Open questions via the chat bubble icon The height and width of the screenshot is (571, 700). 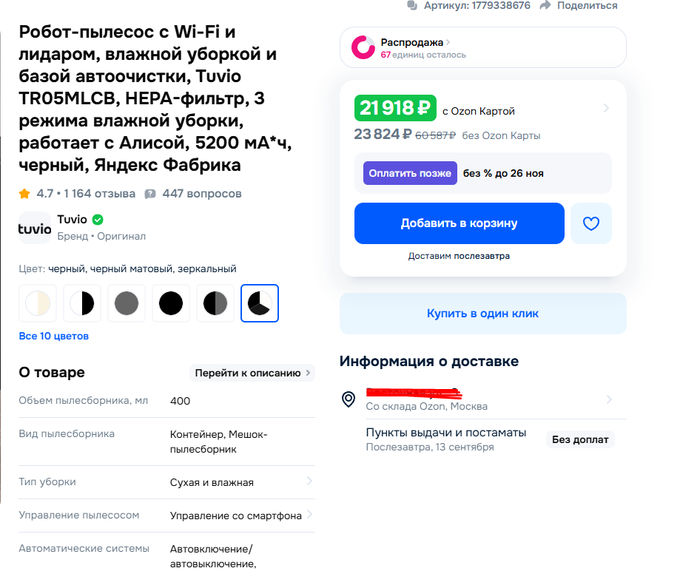click(150, 194)
